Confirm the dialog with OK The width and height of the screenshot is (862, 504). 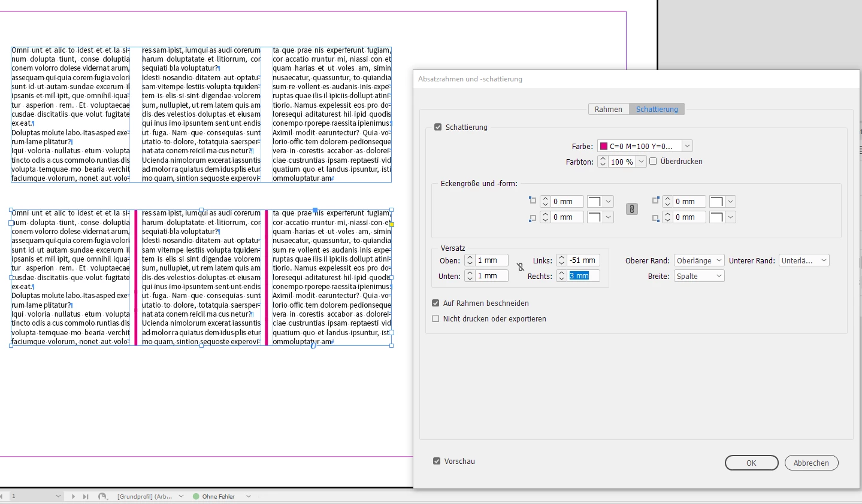752,463
